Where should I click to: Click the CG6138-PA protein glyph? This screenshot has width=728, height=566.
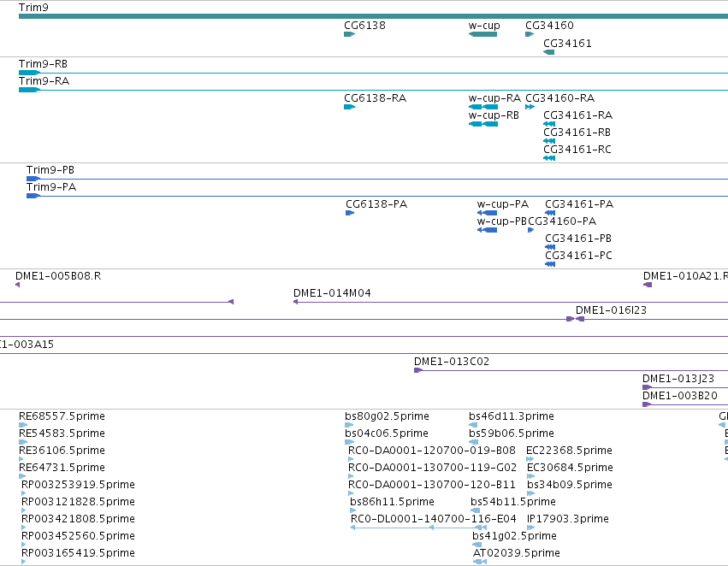[350, 213]
